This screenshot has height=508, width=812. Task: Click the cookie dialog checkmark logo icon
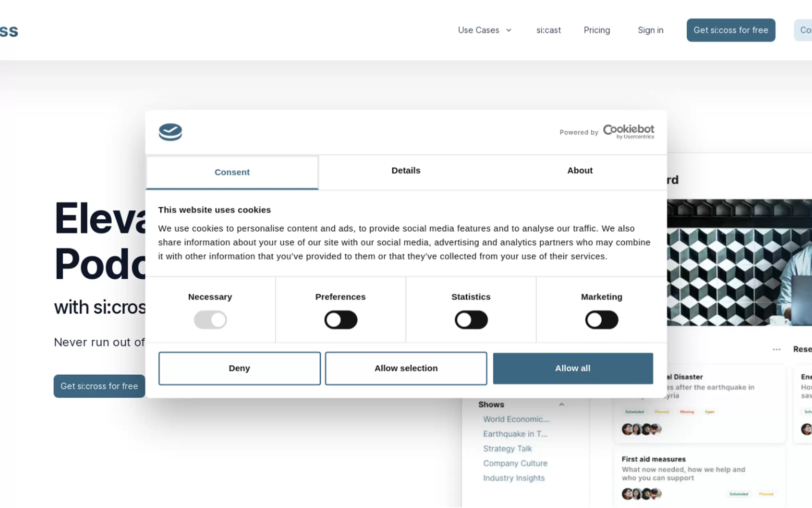tap(170, 132)
